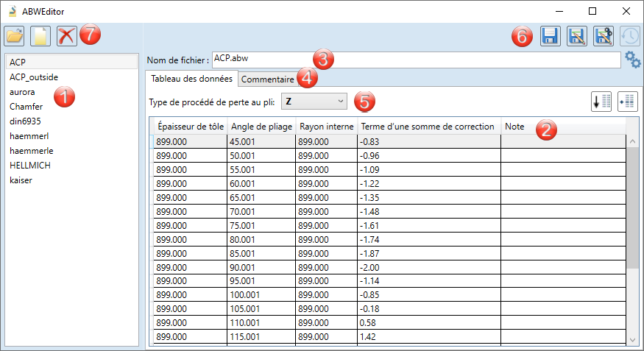The image size is (644, 351).
Task: Click angle cell 100.001
Action: pos(261,295)
